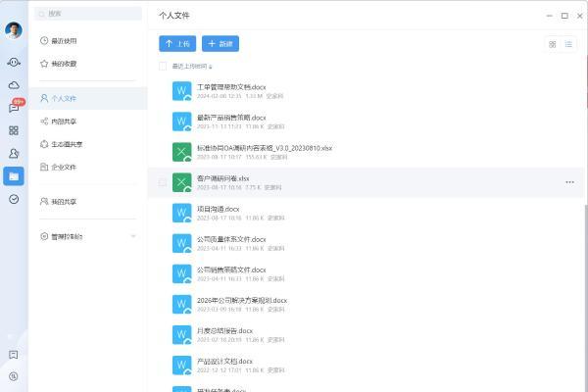Image resolution: width=588 pixels, height=392 pixels.
Task: Open file name 公司质量体系文件.docx
Action: [x=231, y=239]
